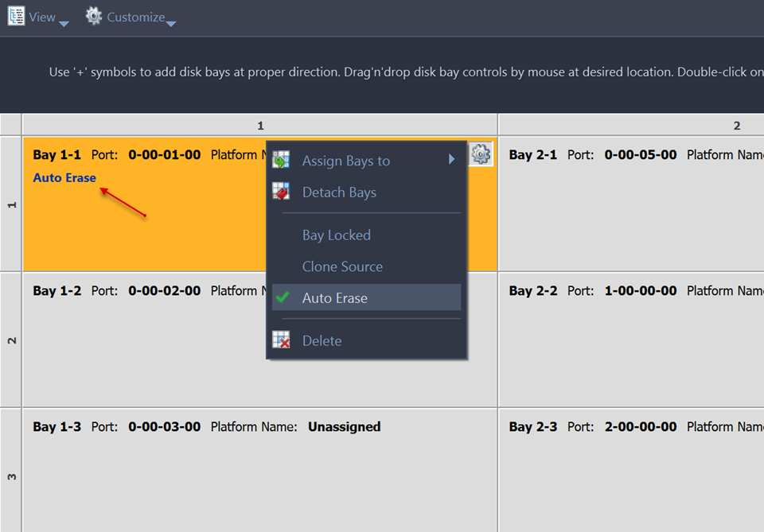
Task: Click the Auto Erase label in Bay 1-1
Action: (x=64, y=178)
